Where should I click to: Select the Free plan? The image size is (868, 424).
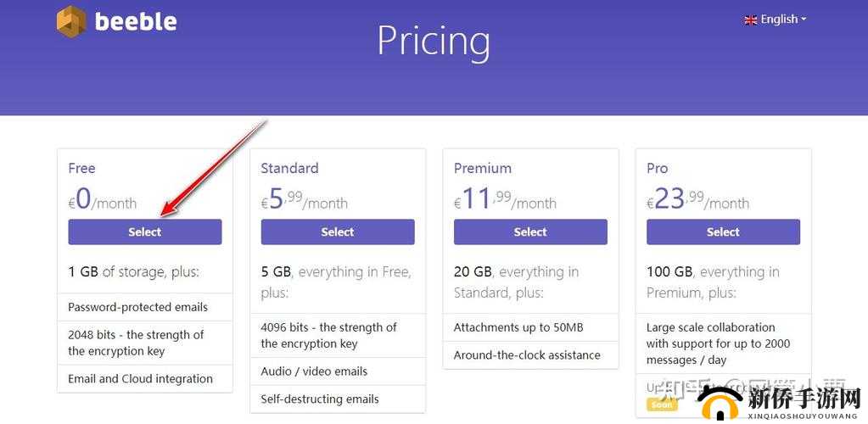coord(145,232)
